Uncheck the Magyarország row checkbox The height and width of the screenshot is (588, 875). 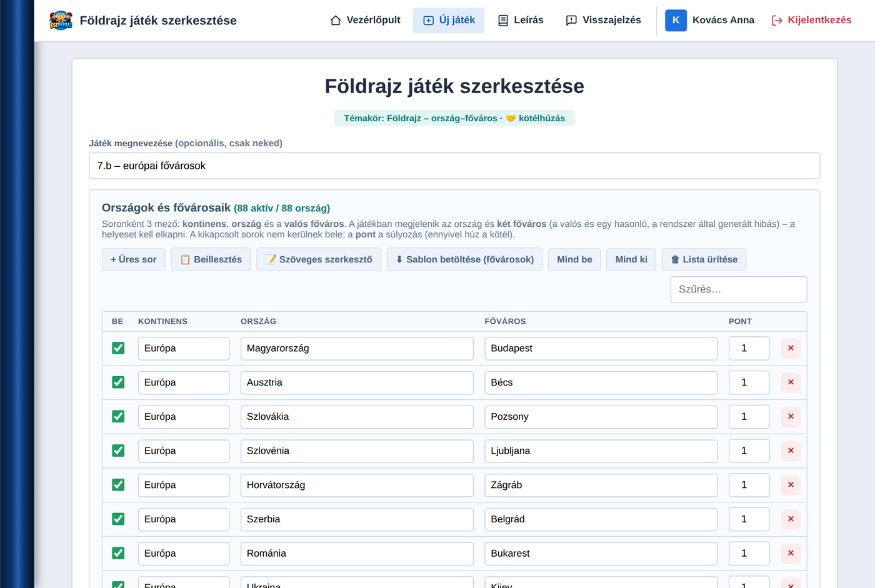(x=118, y=348)
